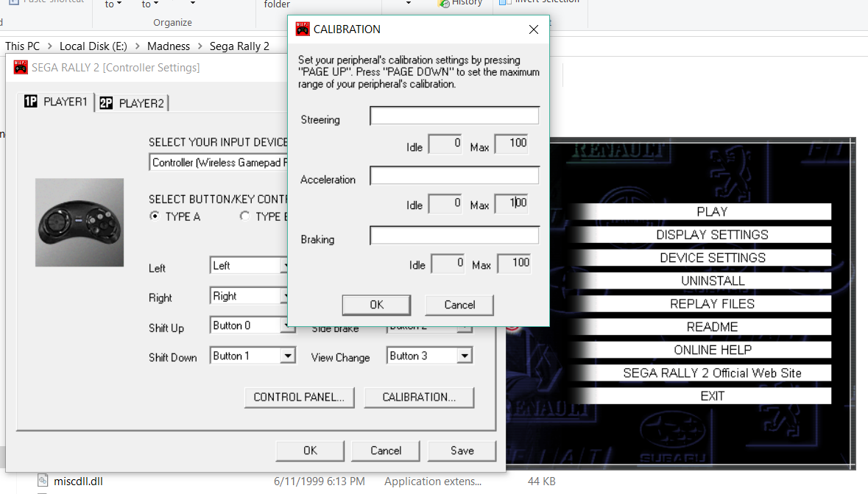Open the Right key dropdown
Screen dimensions: 868x494
(x=249, y=296)
